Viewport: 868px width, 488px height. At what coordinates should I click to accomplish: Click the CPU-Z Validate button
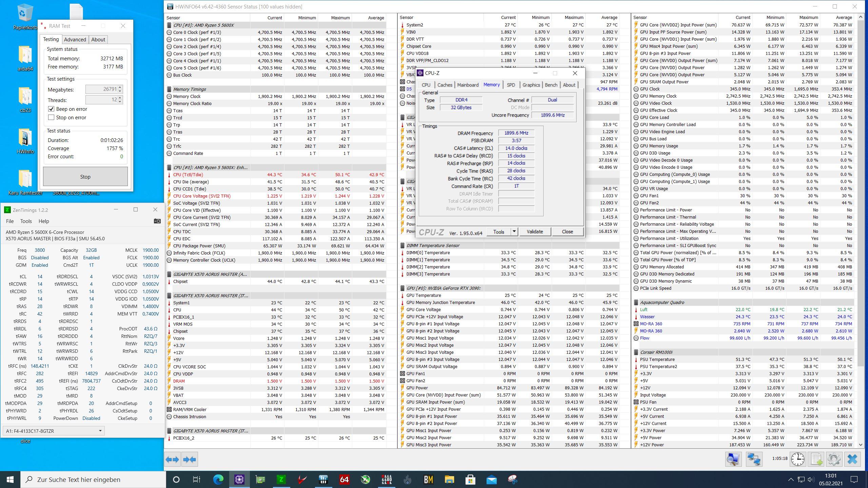coord(535,231)
